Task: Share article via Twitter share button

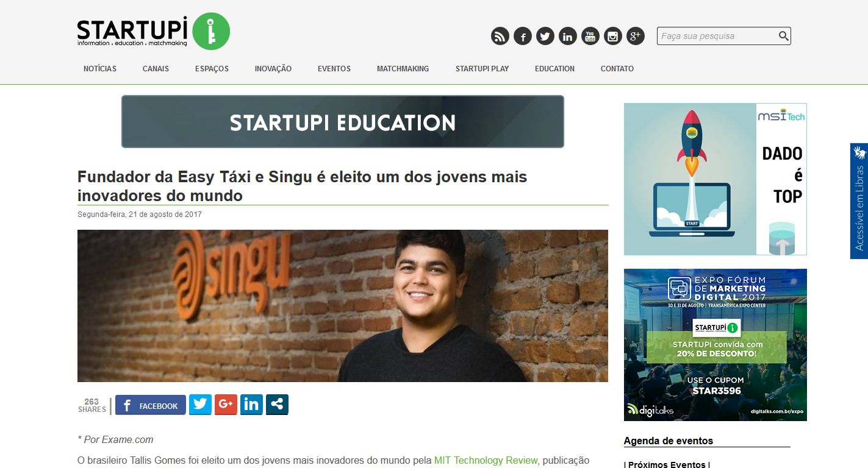Action: (200, 405)
